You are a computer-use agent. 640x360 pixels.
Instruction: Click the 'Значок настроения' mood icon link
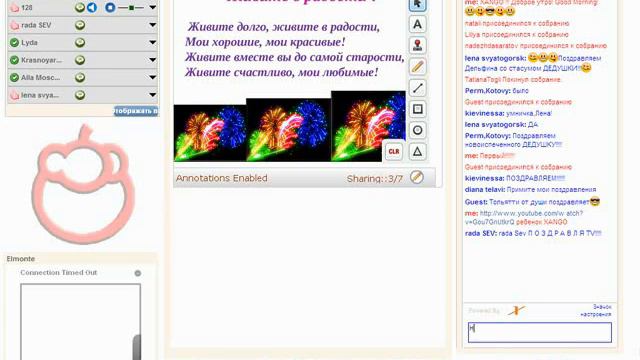(596, 311)
